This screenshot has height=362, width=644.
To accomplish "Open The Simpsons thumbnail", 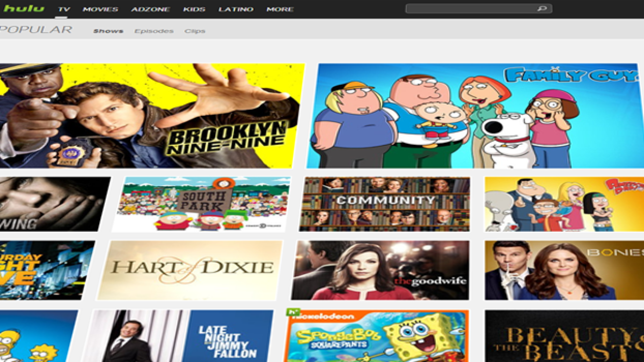I will (x=38, y=336).
